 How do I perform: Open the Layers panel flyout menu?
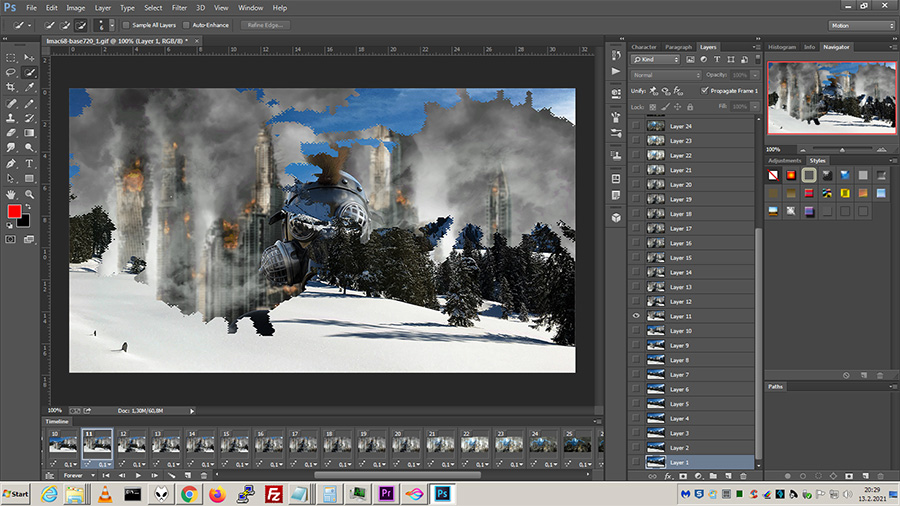tap(756, 47)
